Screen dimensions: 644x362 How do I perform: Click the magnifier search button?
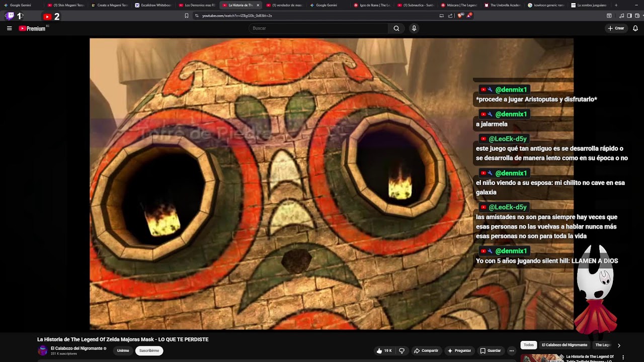pos(396,28)
